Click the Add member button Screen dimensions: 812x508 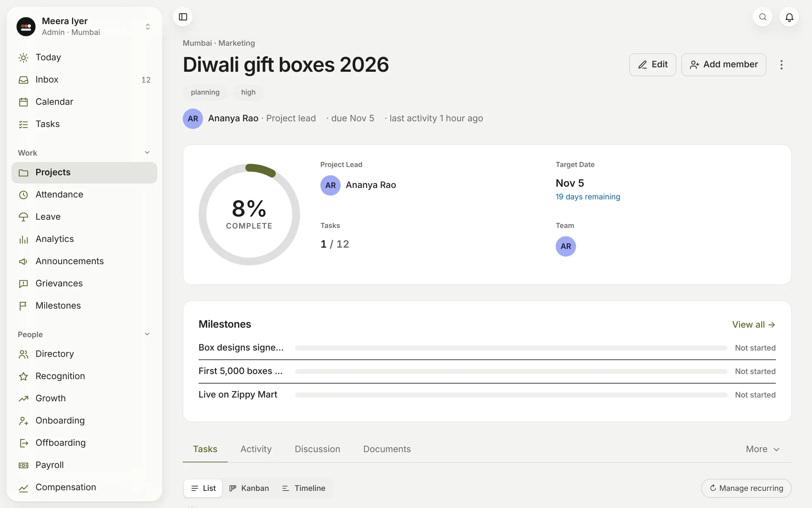tap(724, 64)
